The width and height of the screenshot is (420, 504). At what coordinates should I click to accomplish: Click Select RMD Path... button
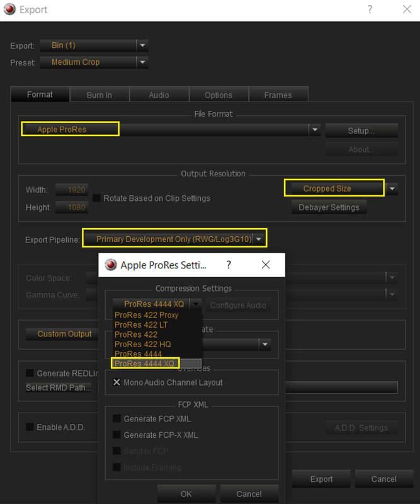(59, 387)
